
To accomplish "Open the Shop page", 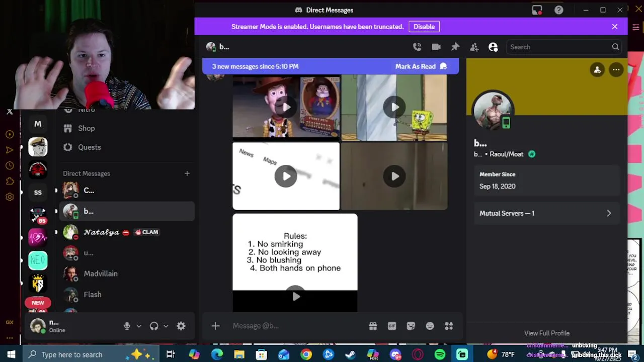I will [127, 128].
